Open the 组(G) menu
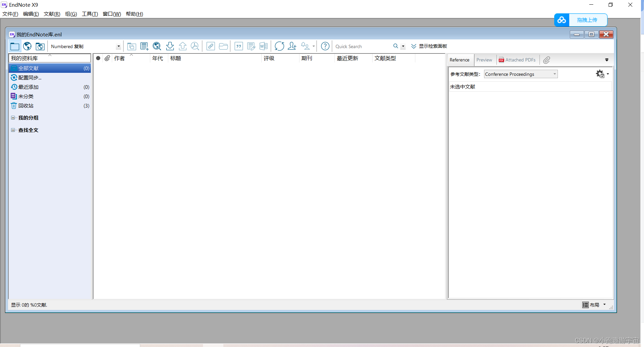Image resolution: width=644 pixels, height=347 pixels. 71,14
